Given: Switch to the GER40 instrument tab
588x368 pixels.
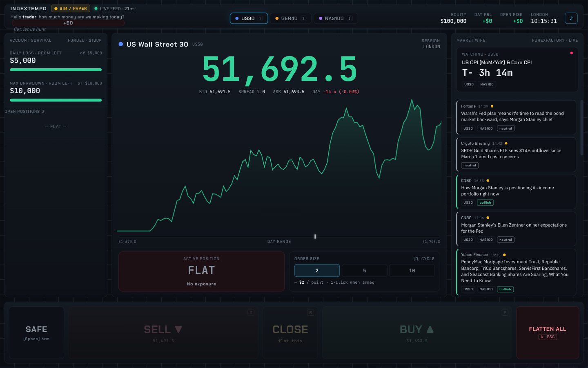Looking at the screenshot, I should (290, 18).
